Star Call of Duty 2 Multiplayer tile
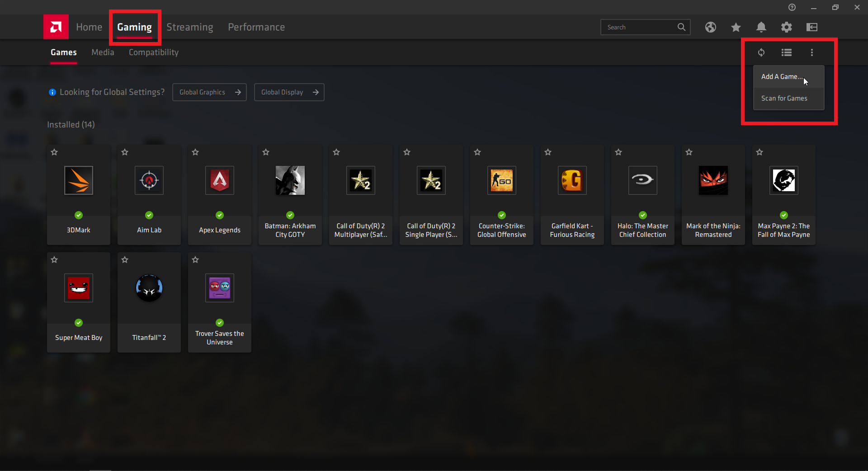 (336, 152)
